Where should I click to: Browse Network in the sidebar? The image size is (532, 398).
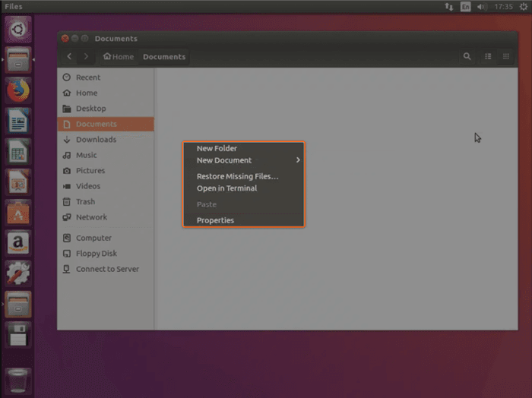click(x=106, y=217)
